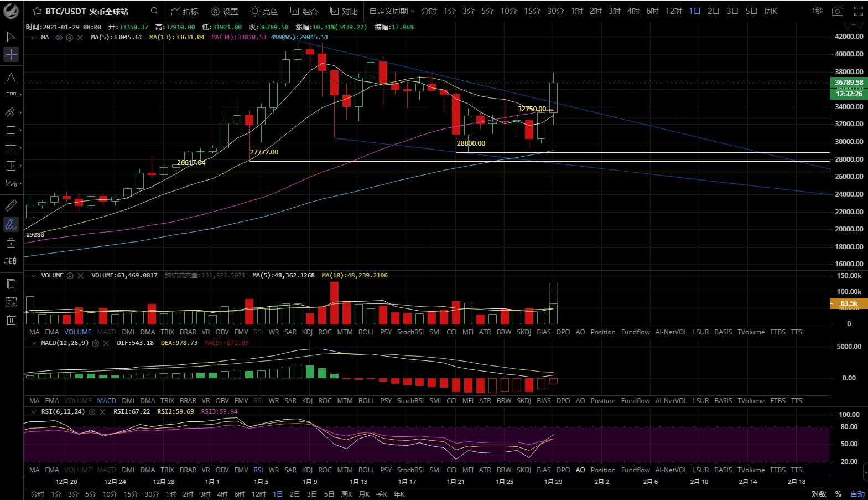Enter fullscreen chart mode
This screenshot has height=500, width=868.
coord(858,11)
